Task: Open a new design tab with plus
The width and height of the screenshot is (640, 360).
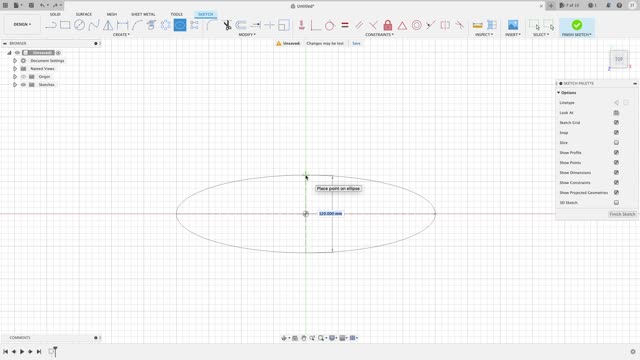Action: tap(551, 6)
